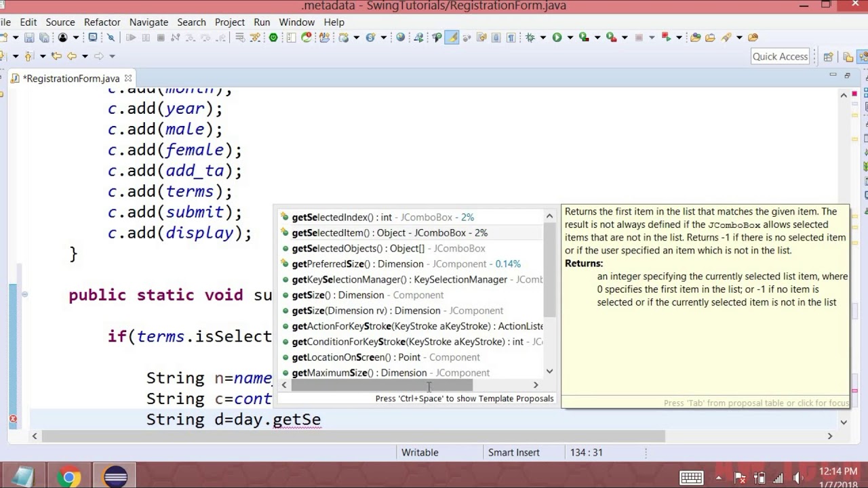Click the Quick Access search field
The height and width of the screenshot is (488, 868).
tap(780, 56)
